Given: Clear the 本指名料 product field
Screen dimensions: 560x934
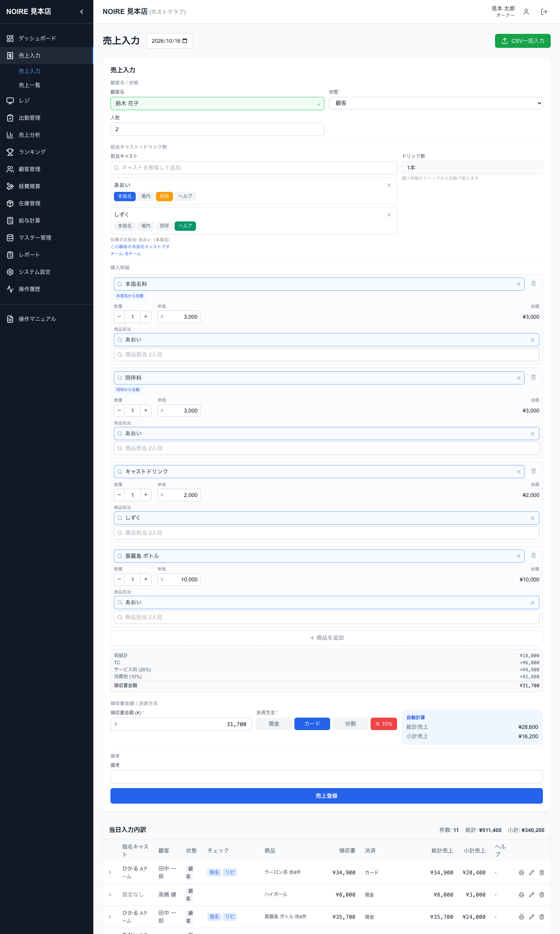Looking at the screenshot, I should tap(519, 284).
